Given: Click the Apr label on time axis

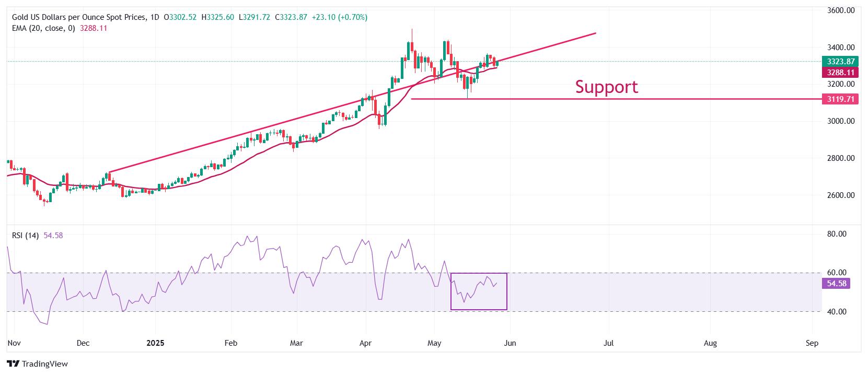Looking at the screenshot, I should coord(365,343).
